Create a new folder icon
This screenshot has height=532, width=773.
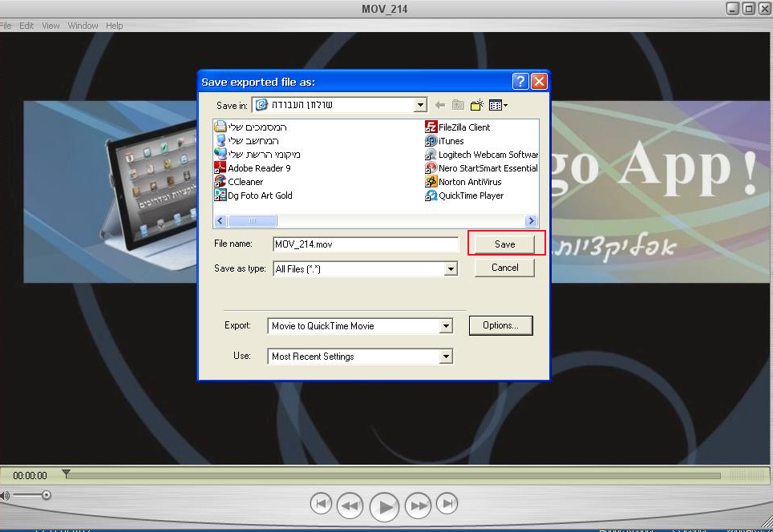pos(477,105)
